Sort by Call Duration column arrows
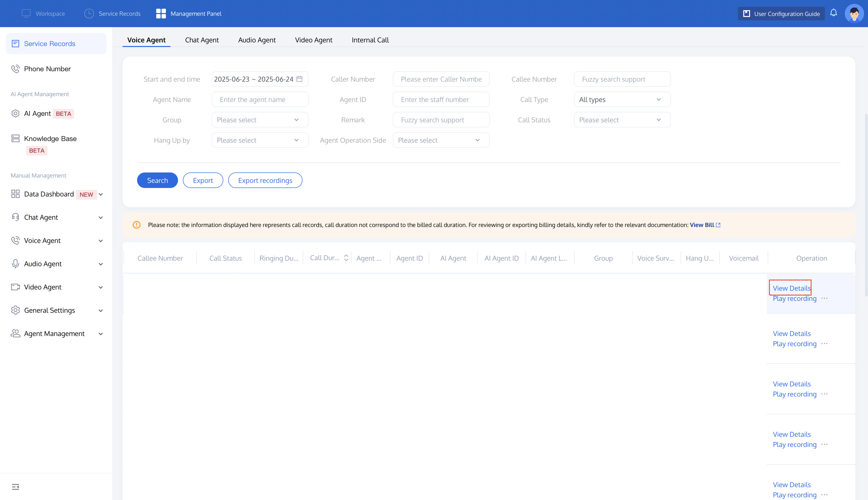This screenshot has height=500, width=868. coord(346,258)
